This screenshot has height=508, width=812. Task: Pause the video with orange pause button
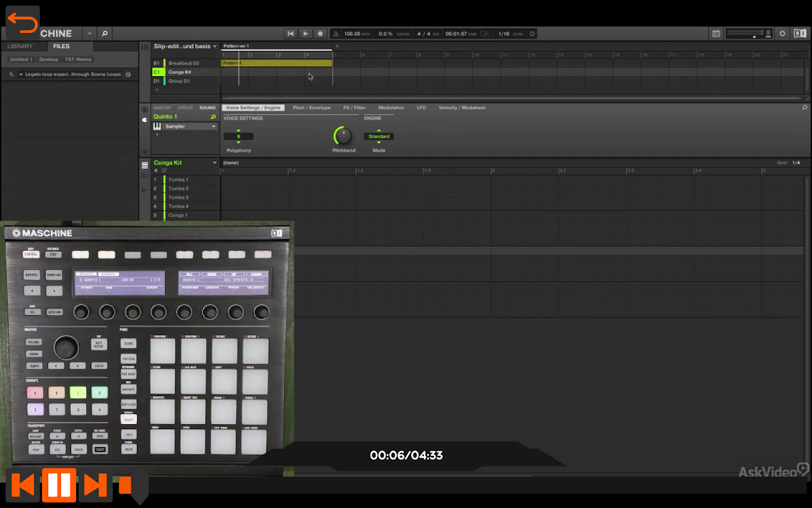(59, 486)
